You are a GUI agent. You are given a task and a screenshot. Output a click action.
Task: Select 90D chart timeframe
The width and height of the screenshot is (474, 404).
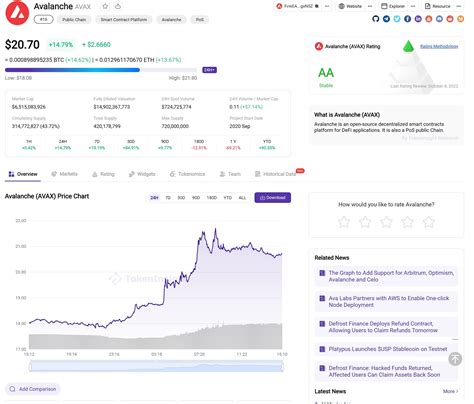(x=196, y=198)
